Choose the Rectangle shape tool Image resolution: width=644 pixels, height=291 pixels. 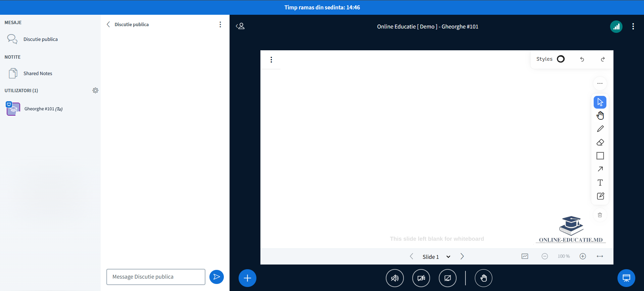click(600, 156)
